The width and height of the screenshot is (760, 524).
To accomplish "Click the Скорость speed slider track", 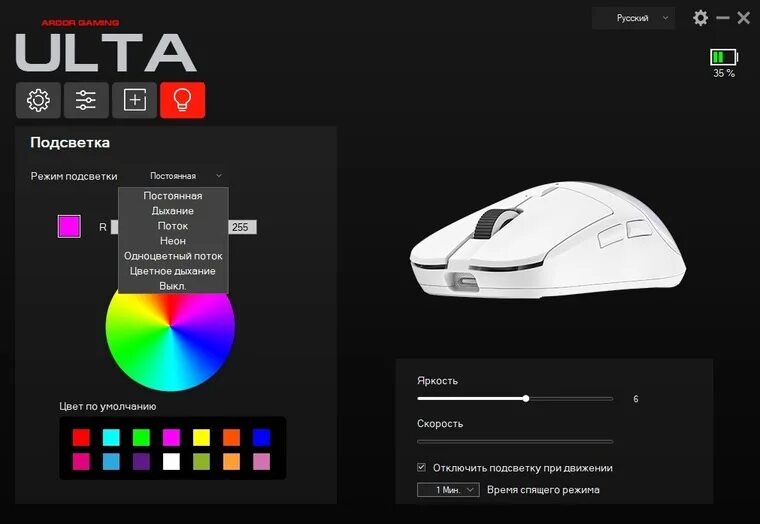I will [x=515, y=442].
